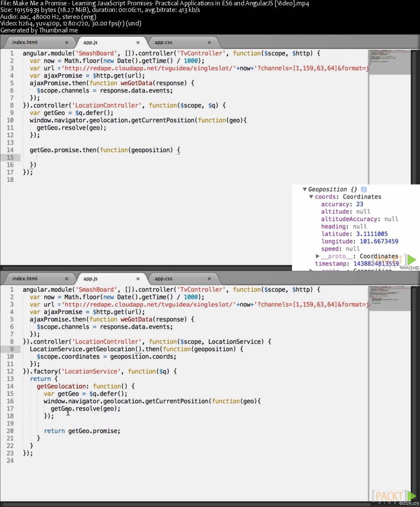Collapse the coords: Coordinates node

click(311, 197)
